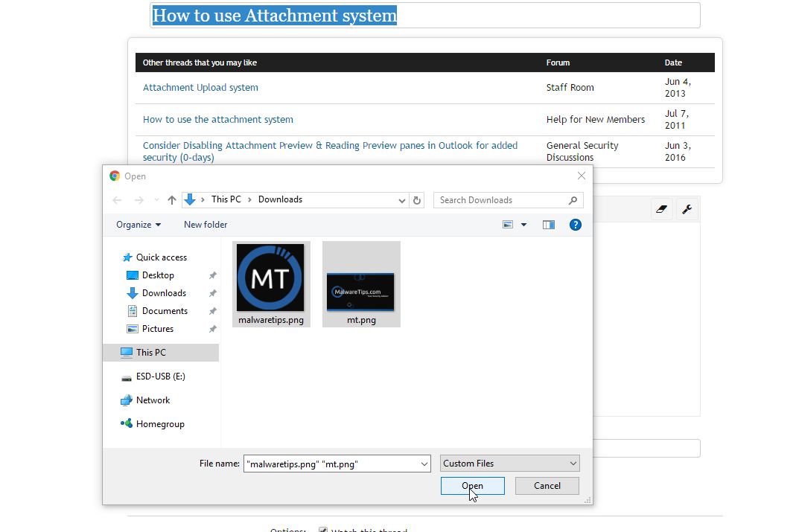Click the Cancel button
The height and width of the screenshot is (532, 796).
[547, 486]
